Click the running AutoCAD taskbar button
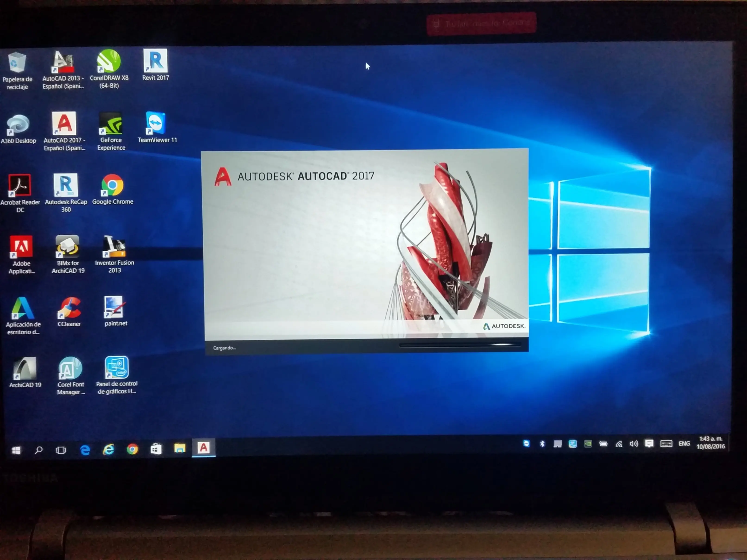 pos(204,448)
